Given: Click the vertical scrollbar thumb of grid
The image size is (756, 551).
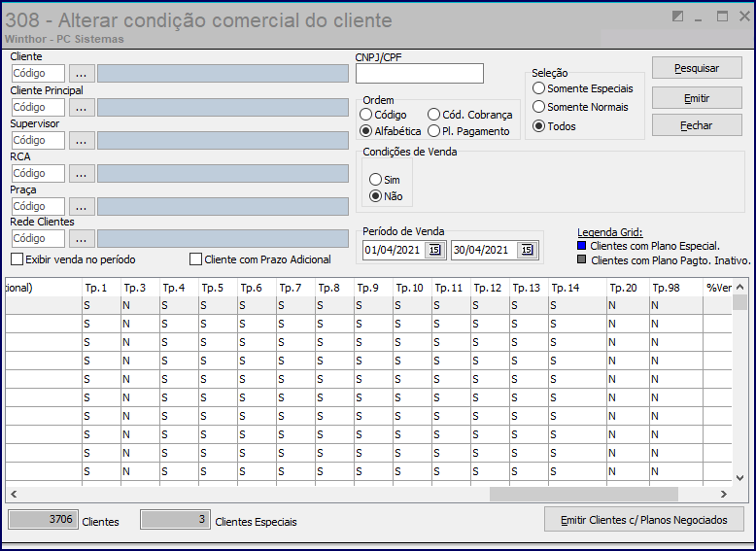Looking at the screenshot, I should click(x=740, y=302).
